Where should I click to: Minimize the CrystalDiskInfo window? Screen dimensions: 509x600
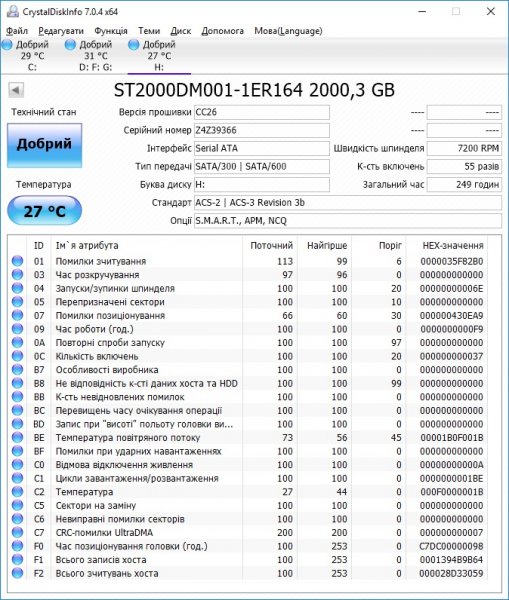[422, 12]
